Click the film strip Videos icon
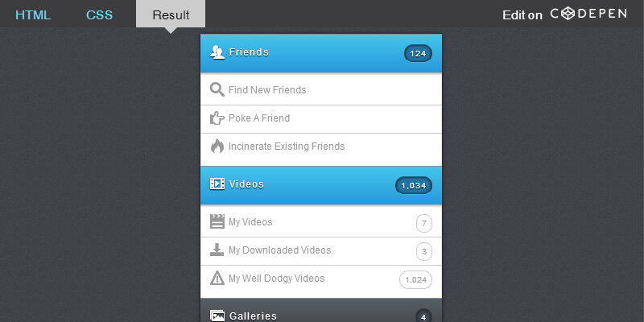 point(217,184)
